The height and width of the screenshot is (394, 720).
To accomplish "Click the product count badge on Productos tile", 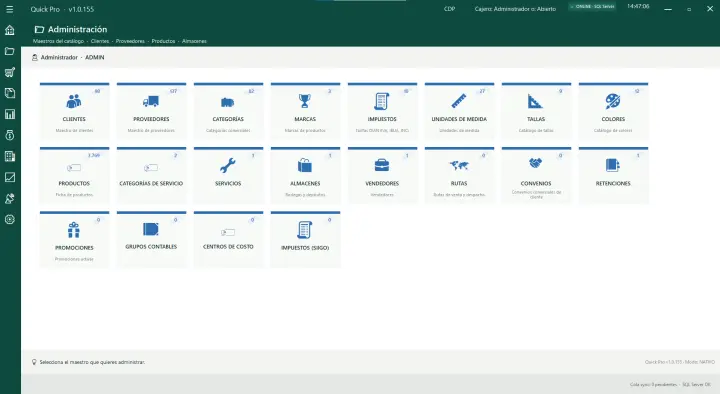I will pos(94,156).
